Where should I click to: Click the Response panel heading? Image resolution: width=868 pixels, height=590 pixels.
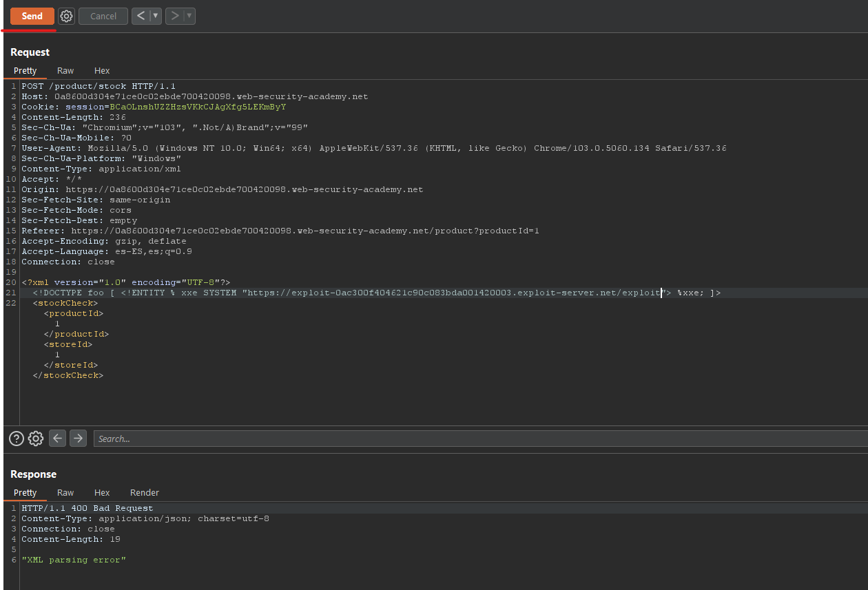33,474
